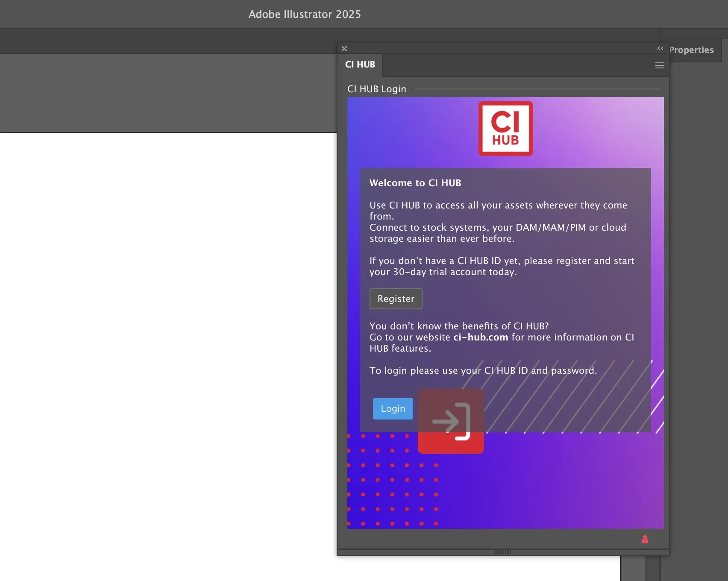
Task: Click the CI HUB red logo
Action: pyautogui.click(x=505, y=129)
